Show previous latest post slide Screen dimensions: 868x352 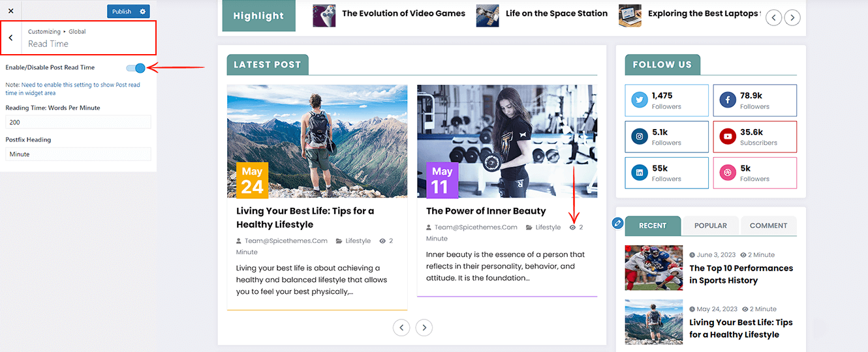[401, 327]
